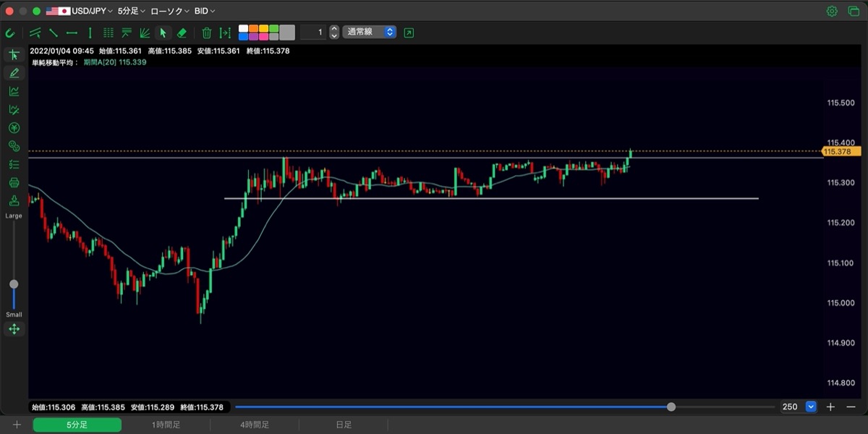Click the chart scroll position slider handle
This screenshot has height=434, width=868.
point(671,407)
